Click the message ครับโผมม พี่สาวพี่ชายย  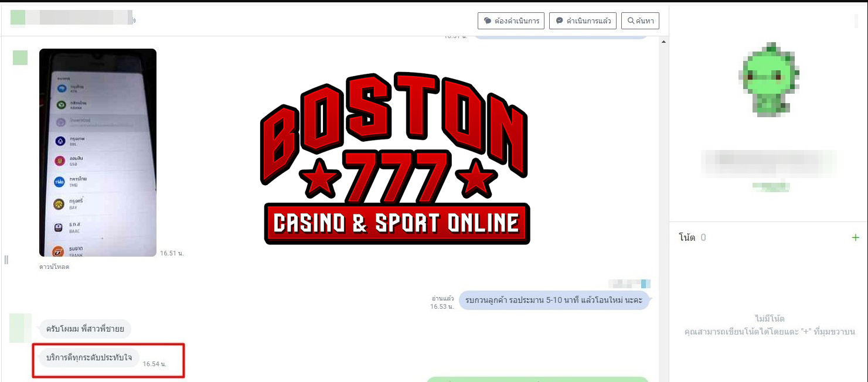85,329
